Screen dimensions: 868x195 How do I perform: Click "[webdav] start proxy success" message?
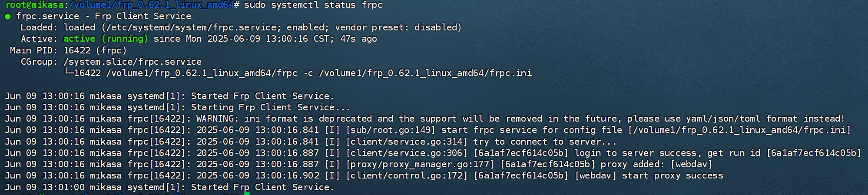point(649,175)
